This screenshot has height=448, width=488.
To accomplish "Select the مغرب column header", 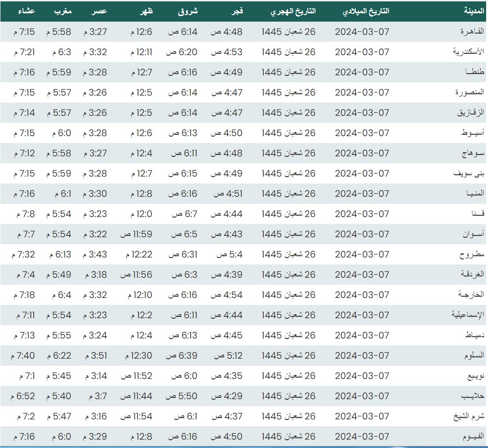I will pyautogui.click(x=64, y=11).
